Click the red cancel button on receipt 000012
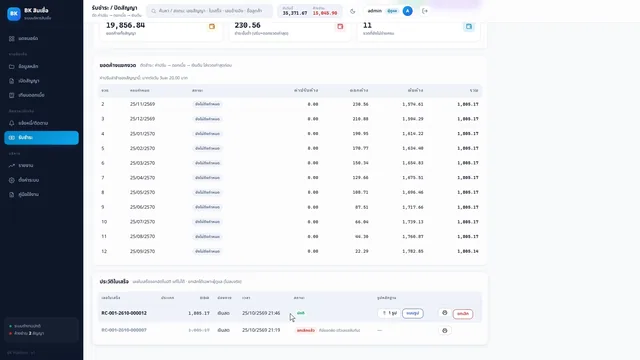This screenshot has width=640, height=360. coord(463,313)
